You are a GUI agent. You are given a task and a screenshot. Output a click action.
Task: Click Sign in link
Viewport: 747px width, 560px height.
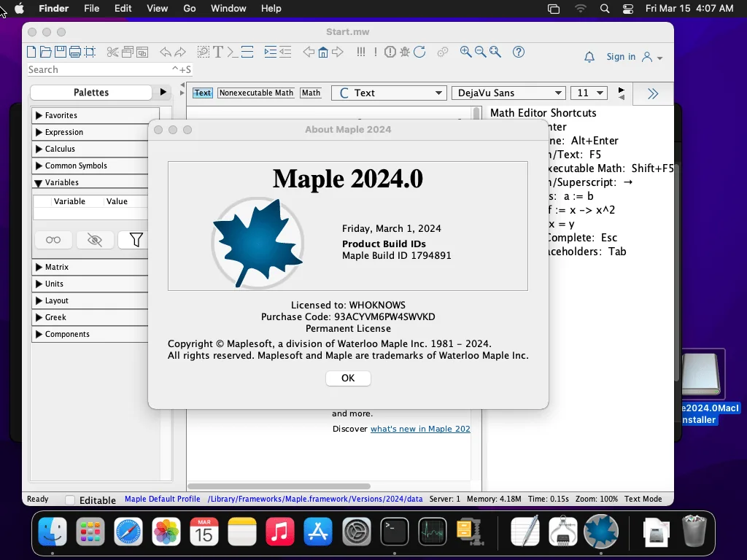coord(621,57)
